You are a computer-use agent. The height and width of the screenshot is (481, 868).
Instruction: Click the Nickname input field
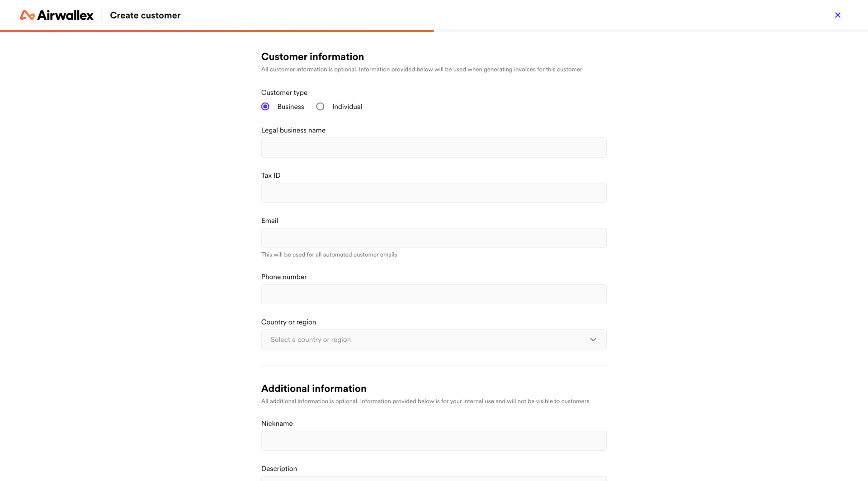(434, 441)
